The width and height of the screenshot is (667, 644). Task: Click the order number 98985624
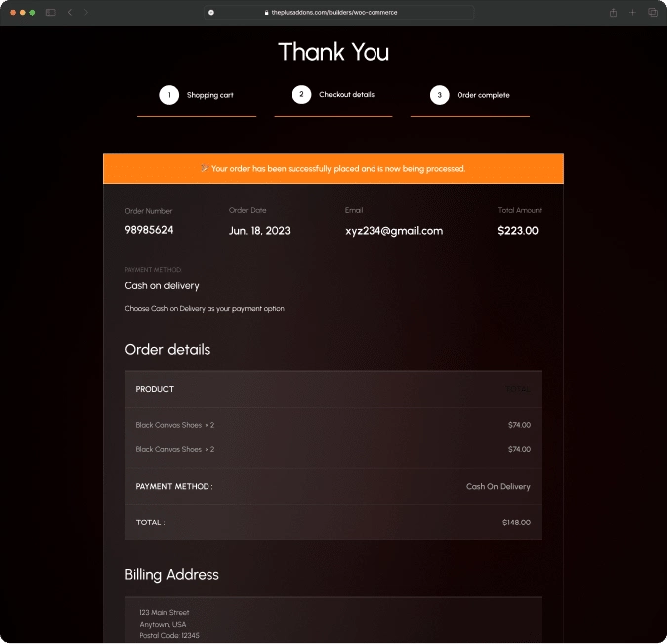click(x=149, y=231)
